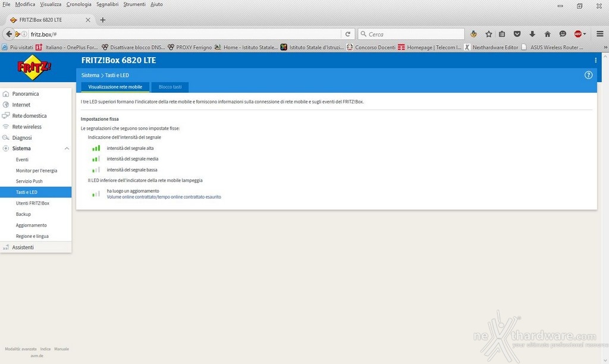609x364 pixels.
Task: Click the avm.de footer link
Action: coord(37,356)
